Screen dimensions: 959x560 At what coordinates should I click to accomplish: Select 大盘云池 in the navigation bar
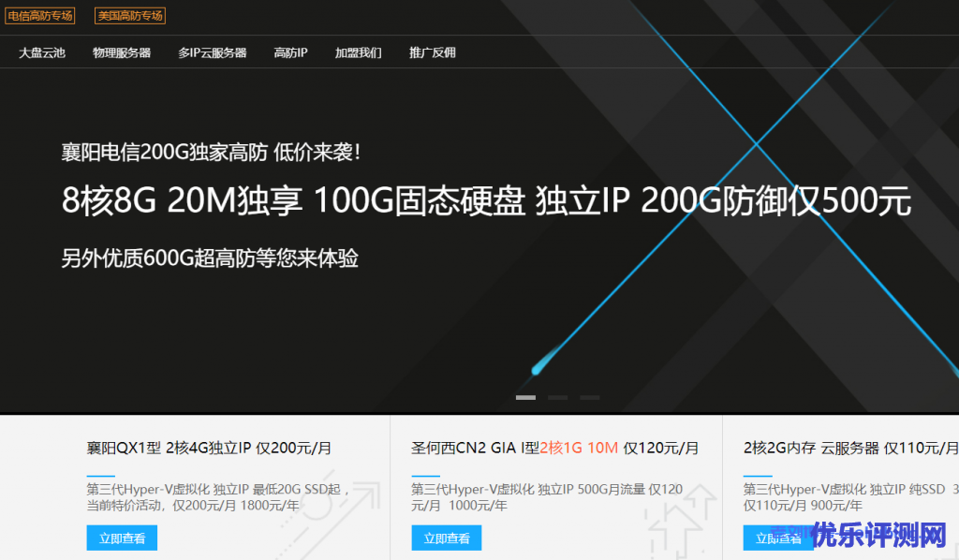tap(42, 52)
